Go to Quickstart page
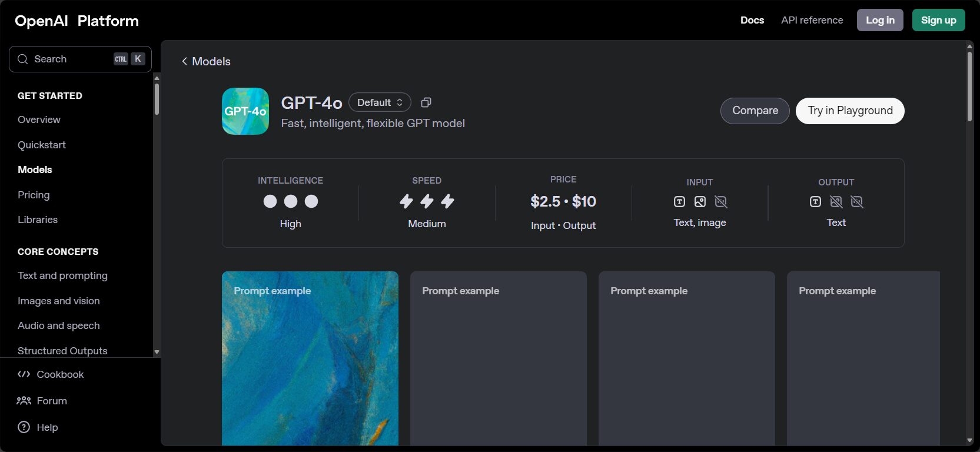 [x=42, y=145]
